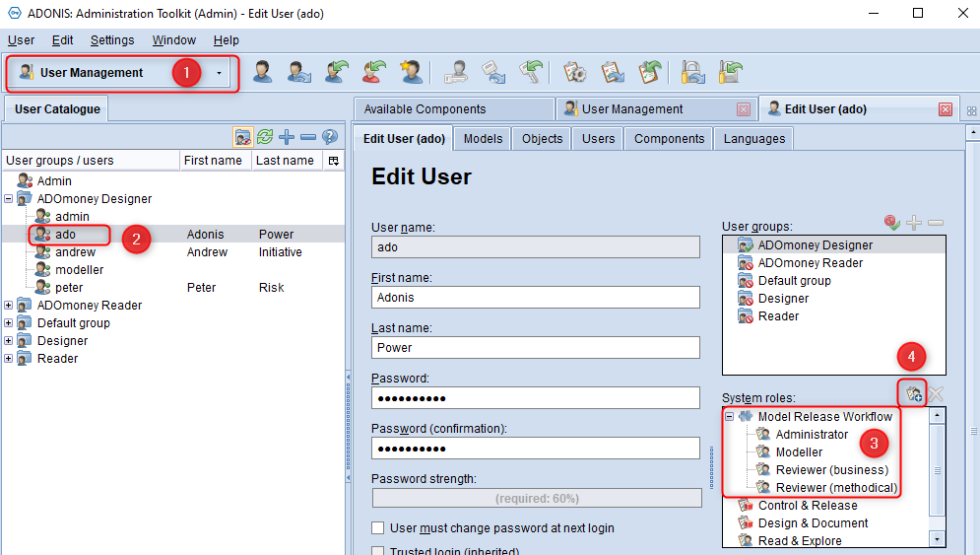
Task: Click the red-shirt user with green arrow icon
Action: click(373, 72)
